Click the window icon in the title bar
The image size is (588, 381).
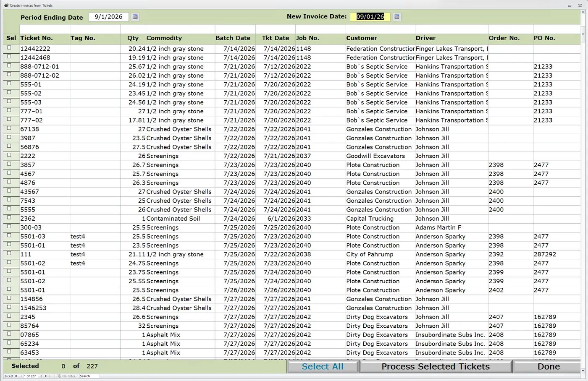coord(6,5)
